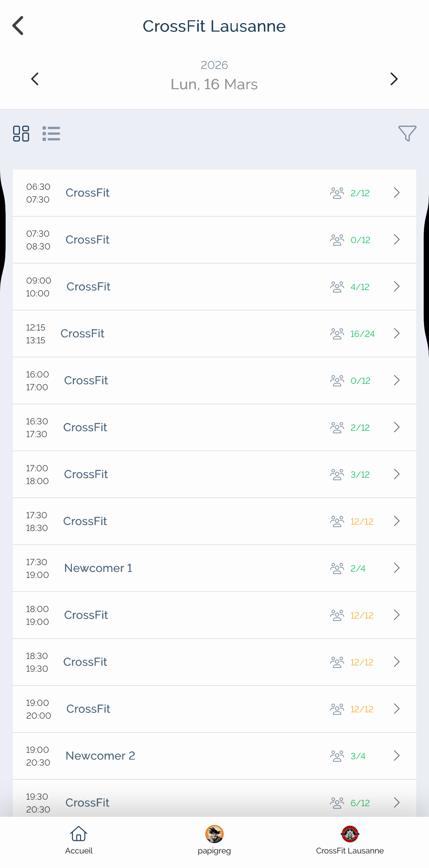Click the 12/12 count for 18:00 class

click(362, 615)
